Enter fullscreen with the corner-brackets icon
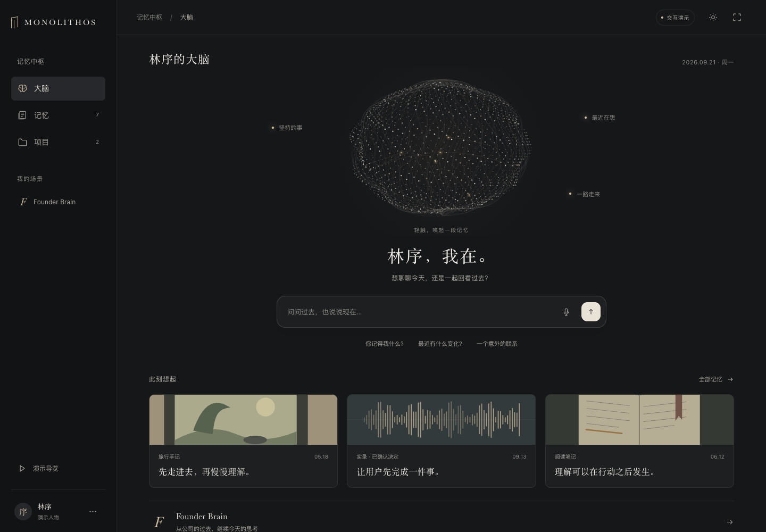The image size is (766, 532). coord(737,18)
